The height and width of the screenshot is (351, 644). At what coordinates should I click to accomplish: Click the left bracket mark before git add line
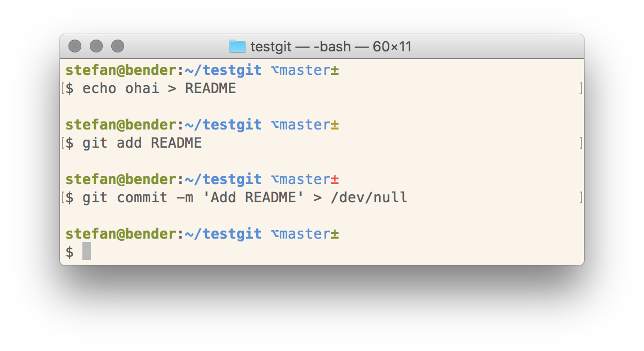click(63, 143)
